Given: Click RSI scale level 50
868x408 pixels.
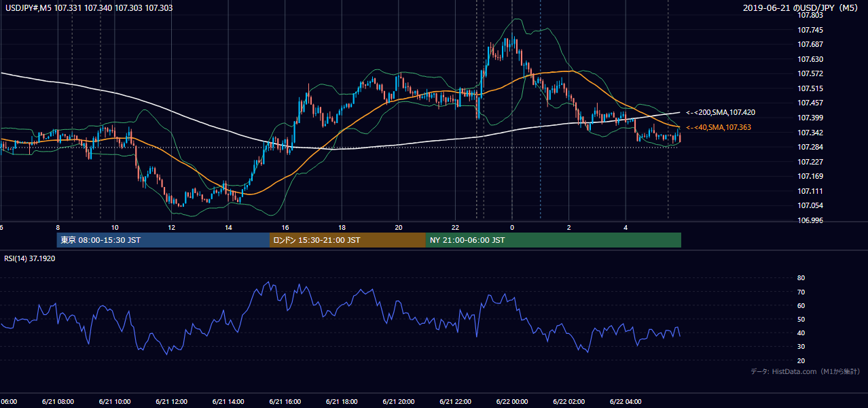Looking at the screenshot, I should [x=801, y=319].
